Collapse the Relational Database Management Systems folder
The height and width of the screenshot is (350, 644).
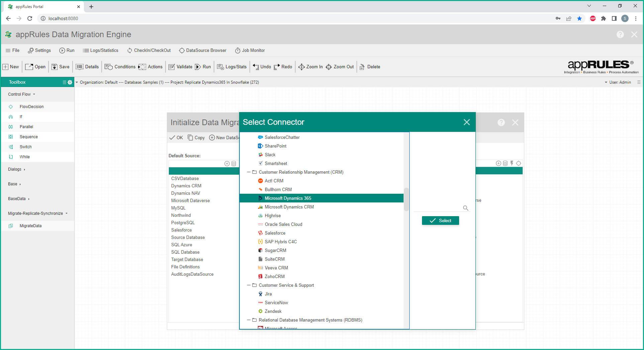pos(249,320)
